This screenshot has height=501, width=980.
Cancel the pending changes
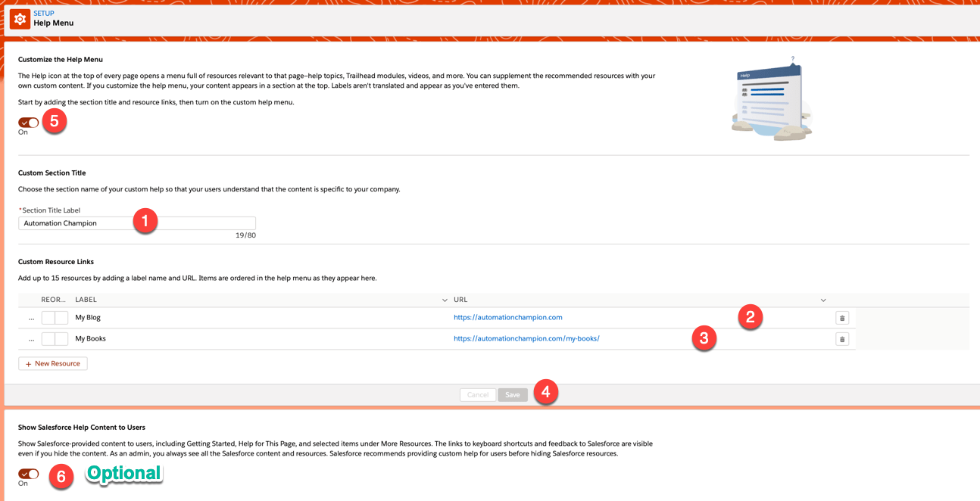pos(477,394)
